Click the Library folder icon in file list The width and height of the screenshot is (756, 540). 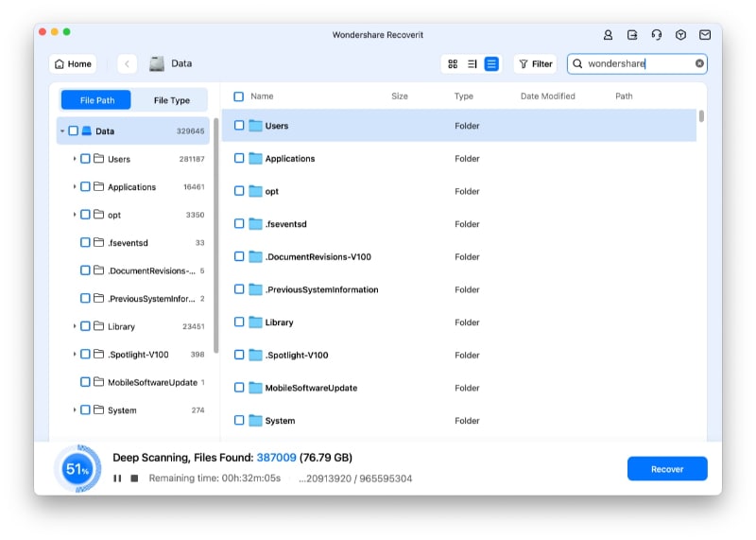[x=255, y=322]
